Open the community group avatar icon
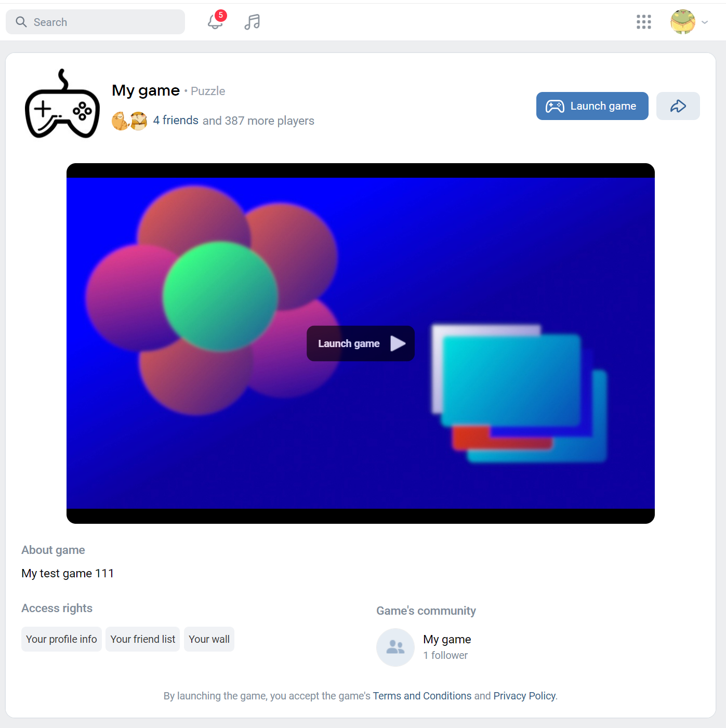The image size is (726, 728). tap(395, 647)
